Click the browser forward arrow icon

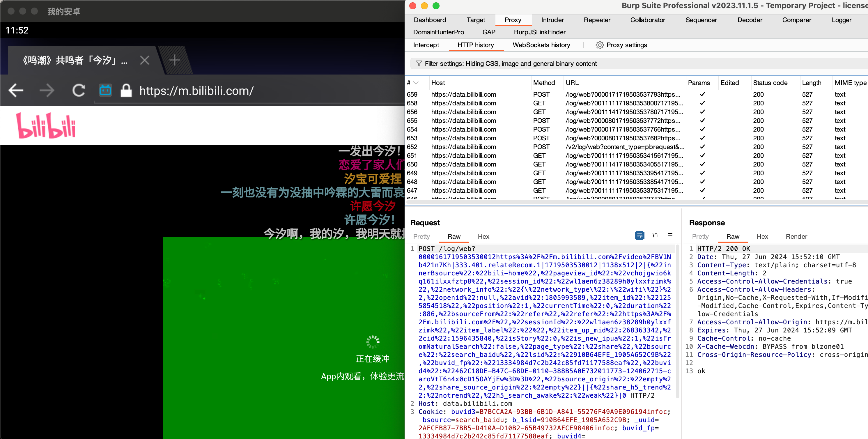pyautogui.click(x=47, y=90)
